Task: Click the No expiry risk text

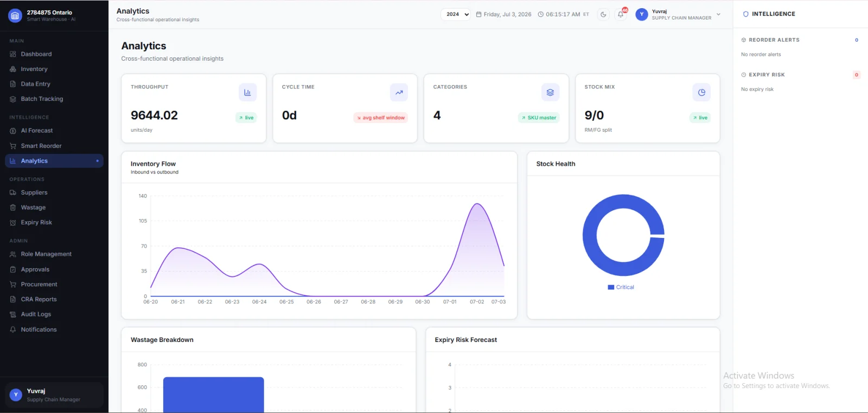Action: click(757, 89)
